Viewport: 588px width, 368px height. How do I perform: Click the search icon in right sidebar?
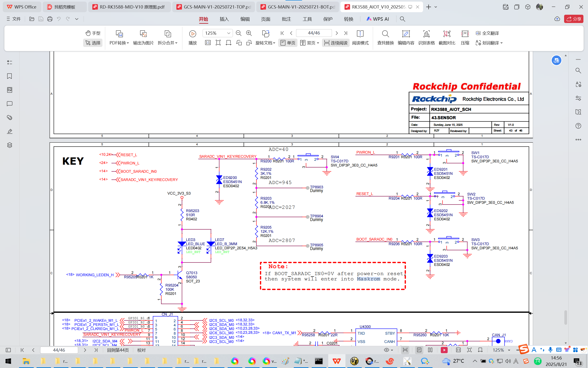coord(578,71)
